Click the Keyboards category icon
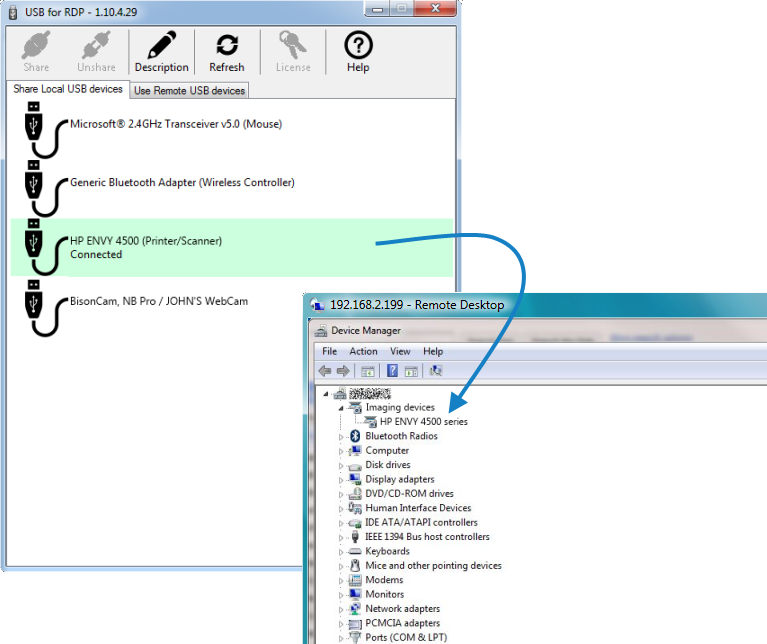Image resolution: width=767 pixels, height=644 pixels. [x=355, y=551]
